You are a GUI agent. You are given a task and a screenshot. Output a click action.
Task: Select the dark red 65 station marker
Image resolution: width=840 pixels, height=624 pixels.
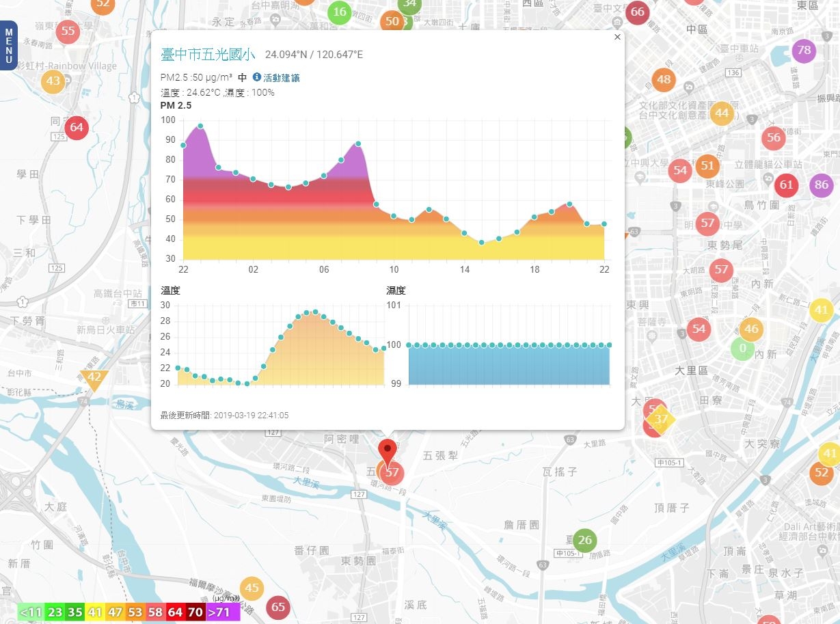(x=278, y=607)
